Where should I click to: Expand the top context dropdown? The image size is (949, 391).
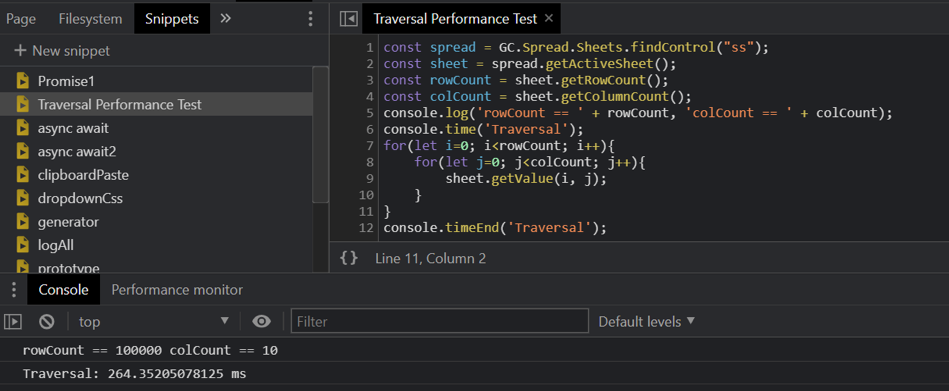(154, 321)
